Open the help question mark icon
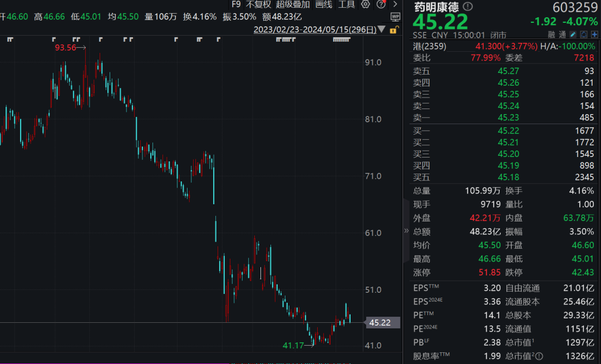The image size is (601, 364). coord(381,4)
